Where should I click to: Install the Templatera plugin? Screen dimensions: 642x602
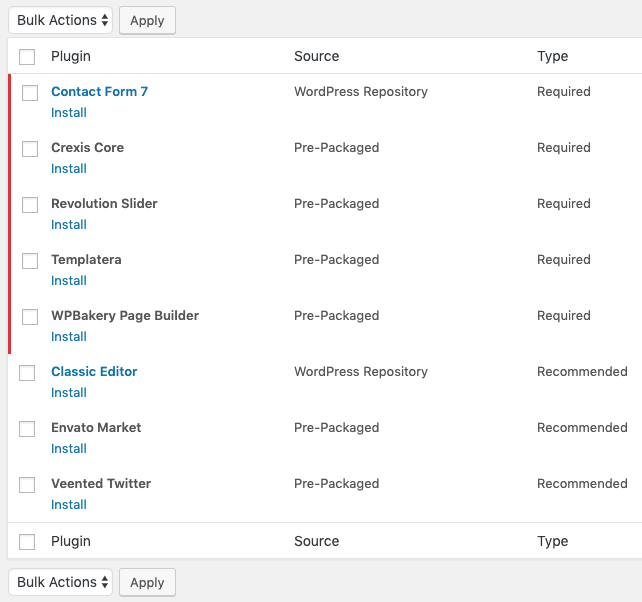click(69, 281)
